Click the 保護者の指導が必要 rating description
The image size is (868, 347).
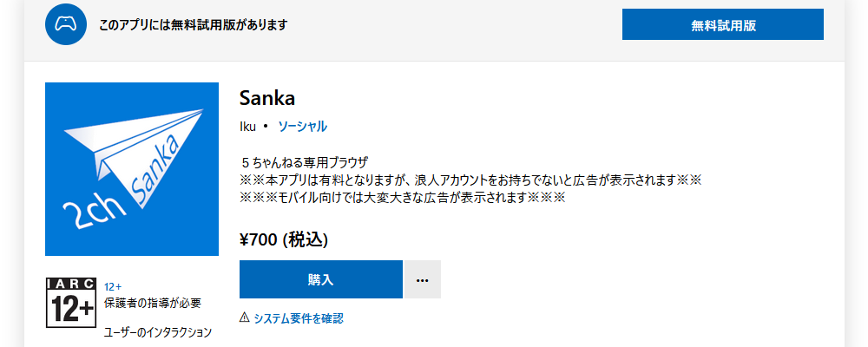point(152,303)
